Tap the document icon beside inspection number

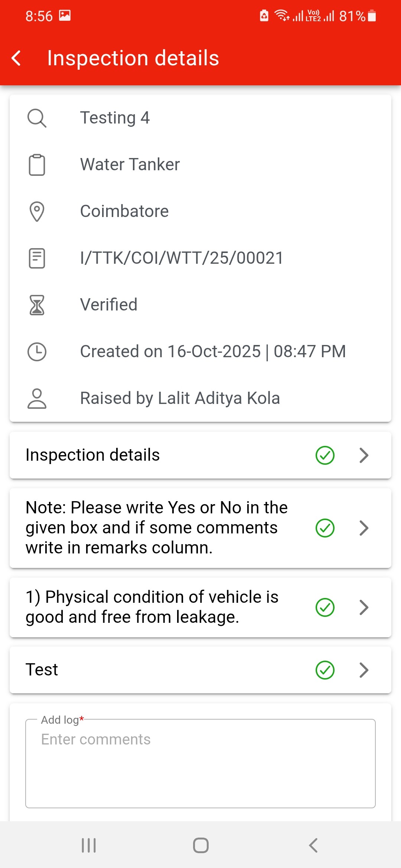(x=37, y=258)
